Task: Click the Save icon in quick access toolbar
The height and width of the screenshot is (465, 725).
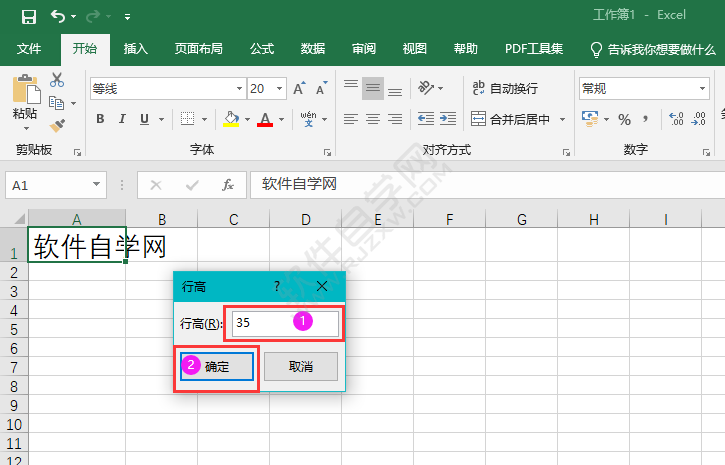Action: (x=29, y=17)
